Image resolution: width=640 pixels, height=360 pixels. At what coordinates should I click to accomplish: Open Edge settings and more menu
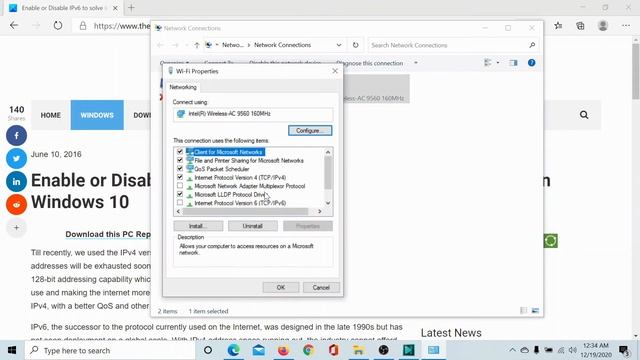[626, 26]
